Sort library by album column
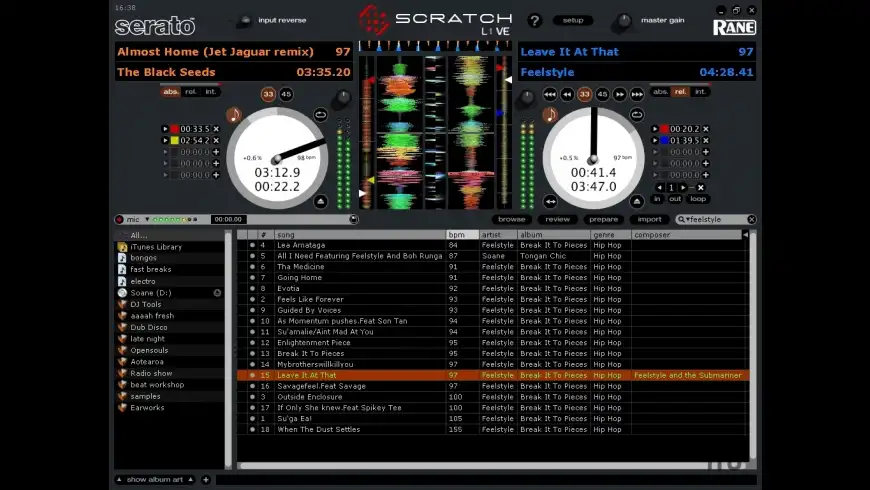This screenshot has height=490, width=870. tap(553, 235)
